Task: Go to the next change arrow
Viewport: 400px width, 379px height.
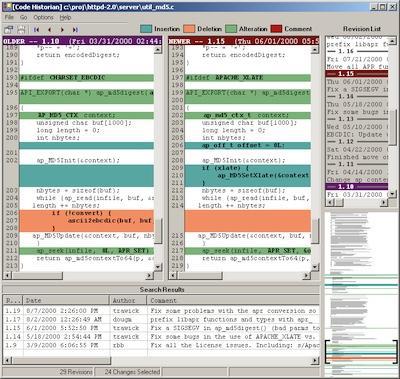Action: point(62,30)
